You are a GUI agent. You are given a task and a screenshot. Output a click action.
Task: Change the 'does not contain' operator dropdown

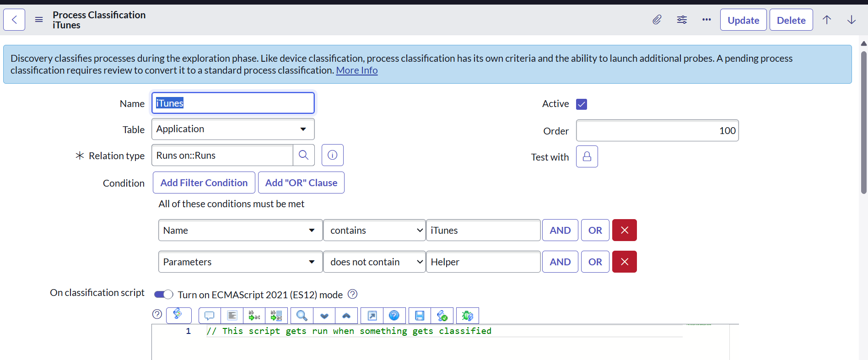[x=374, y=262]
